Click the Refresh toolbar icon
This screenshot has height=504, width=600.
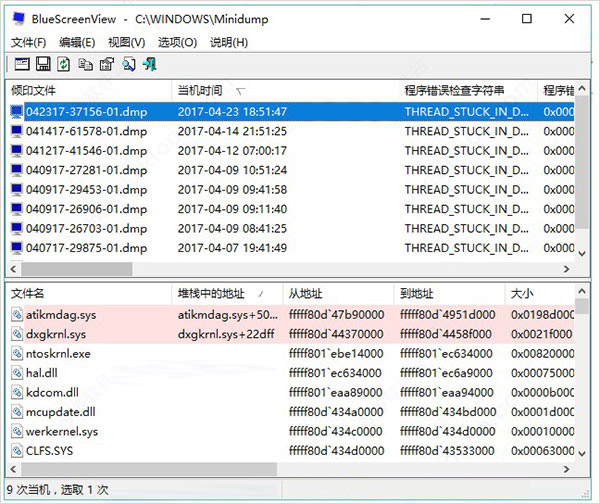tap(64, 64)
